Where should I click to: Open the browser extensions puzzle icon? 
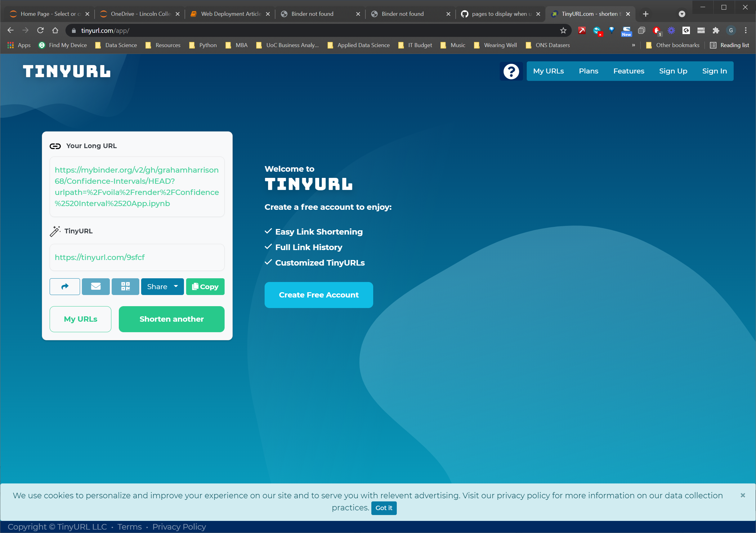click(715, 31)
